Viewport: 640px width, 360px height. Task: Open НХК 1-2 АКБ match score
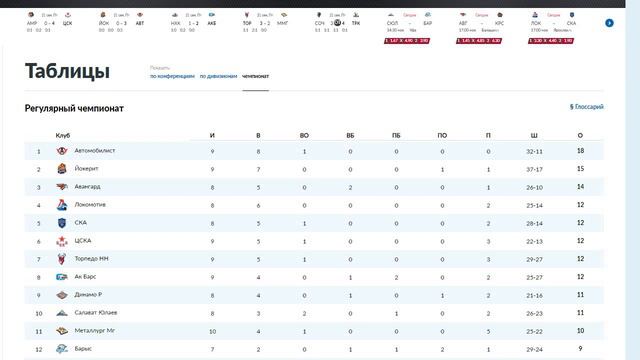pyautogui.click(x=193, y=23)
